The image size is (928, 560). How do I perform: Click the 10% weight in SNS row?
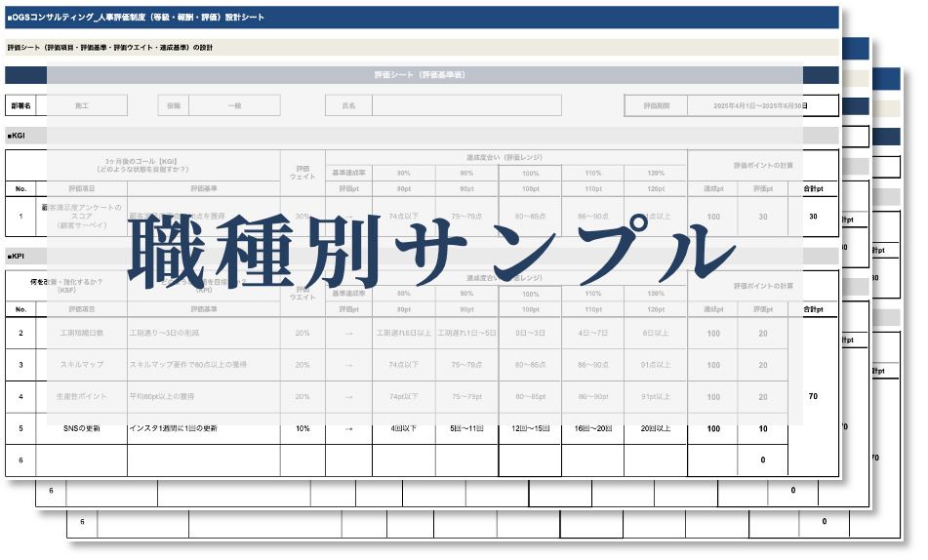pyautogui.click(x=303, y=428)
